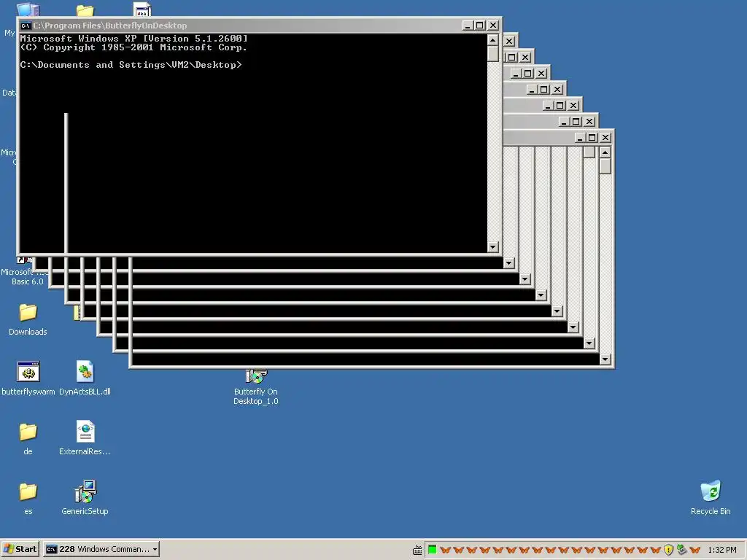
Task: Close the front ButterflyOnDesktop command window
Action: coord(493,26)
